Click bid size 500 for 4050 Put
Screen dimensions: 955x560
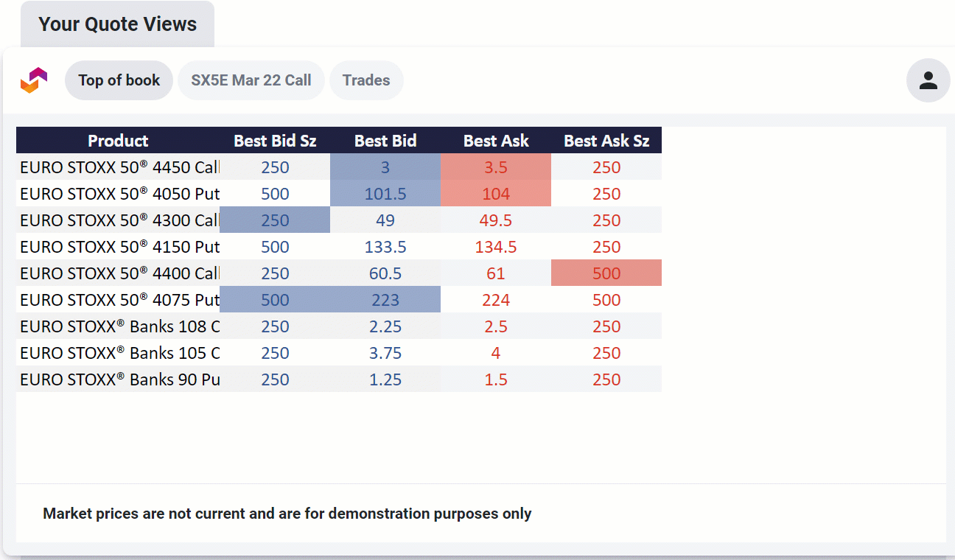[x=275, y=194]
